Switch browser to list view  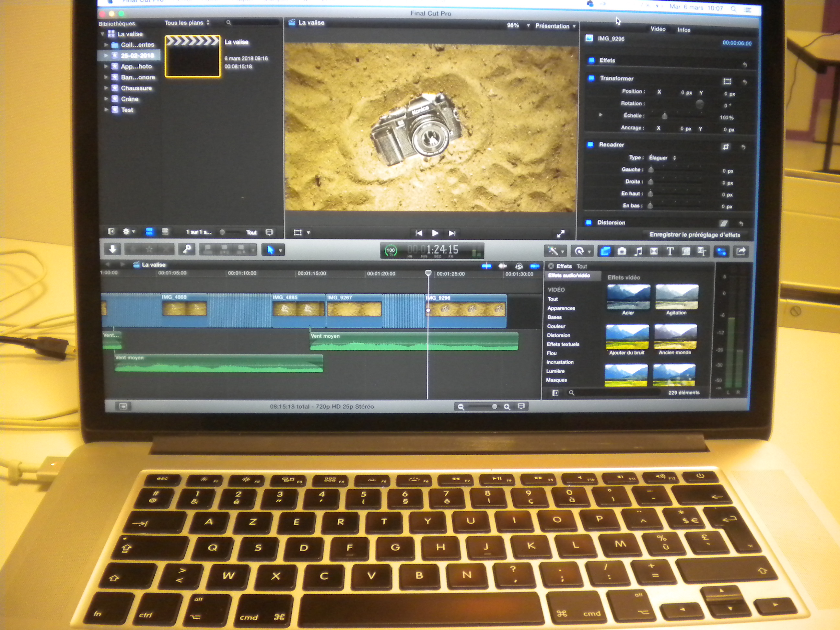coord(165,231)
